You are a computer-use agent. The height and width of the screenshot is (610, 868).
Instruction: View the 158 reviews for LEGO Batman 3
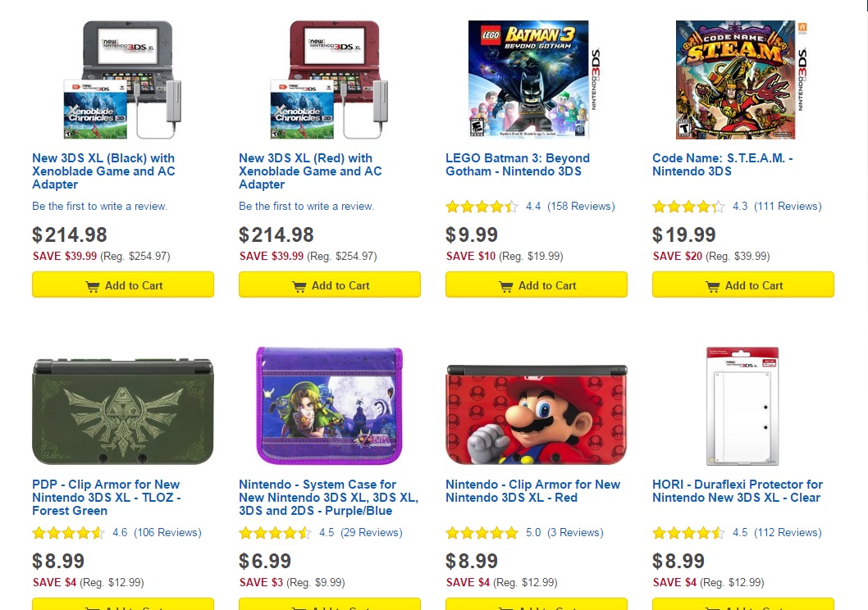[581, 207]
